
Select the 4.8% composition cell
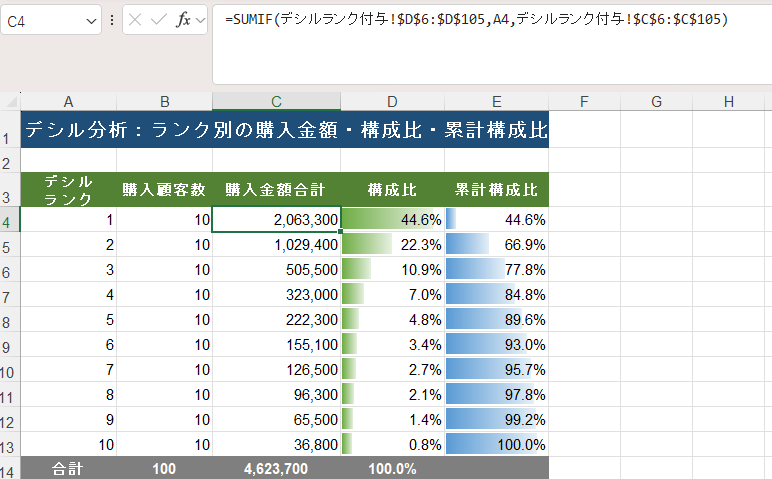point(392,319)
